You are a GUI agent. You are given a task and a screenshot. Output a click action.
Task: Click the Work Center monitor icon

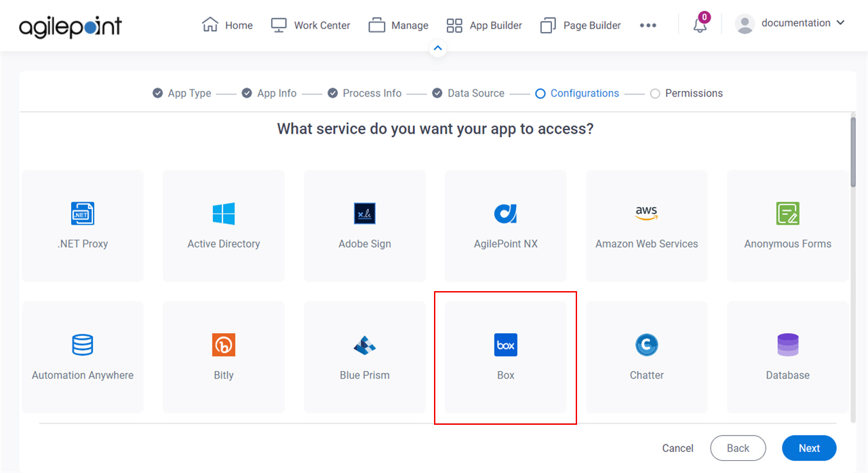point(279,25)
